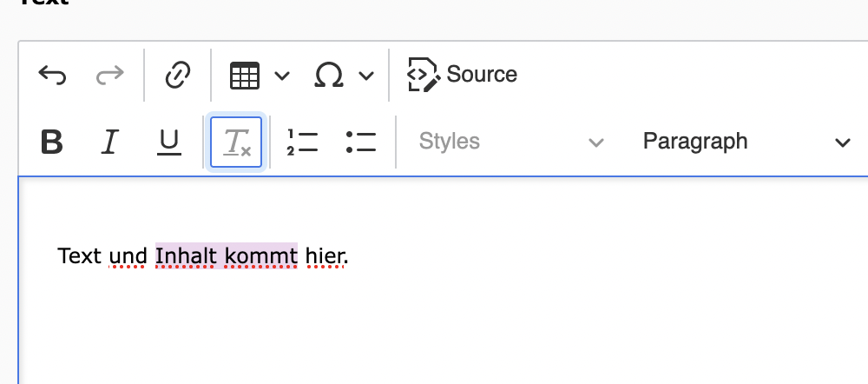Screen dimensions: 868x384
Task: Click the Omega special characters icon
Action: (328, 76)
